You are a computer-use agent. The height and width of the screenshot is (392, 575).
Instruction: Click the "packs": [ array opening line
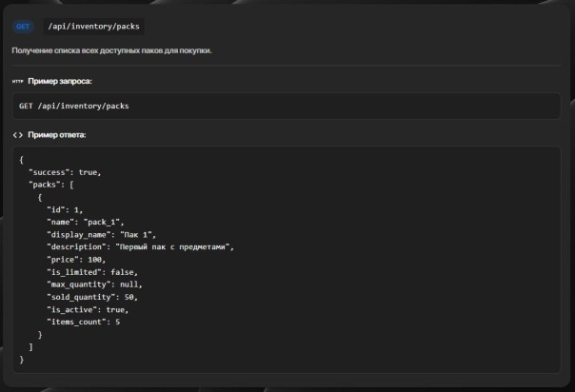point(52,185)
